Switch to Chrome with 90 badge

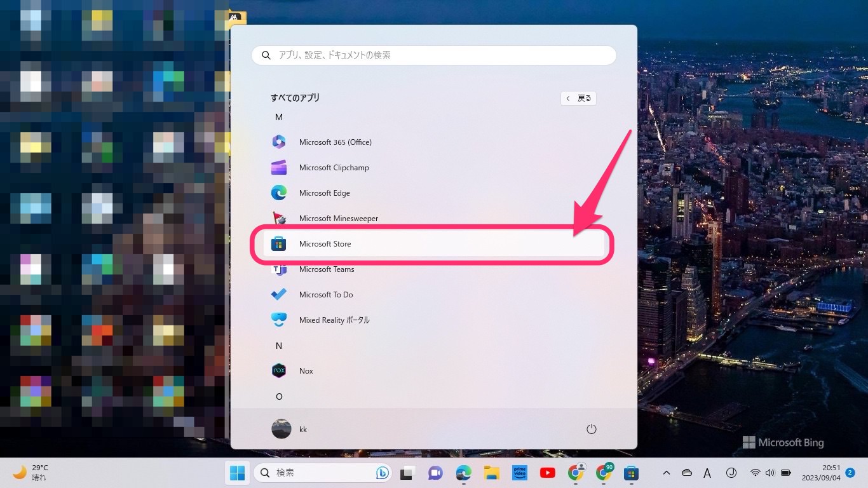coord(604,473)
